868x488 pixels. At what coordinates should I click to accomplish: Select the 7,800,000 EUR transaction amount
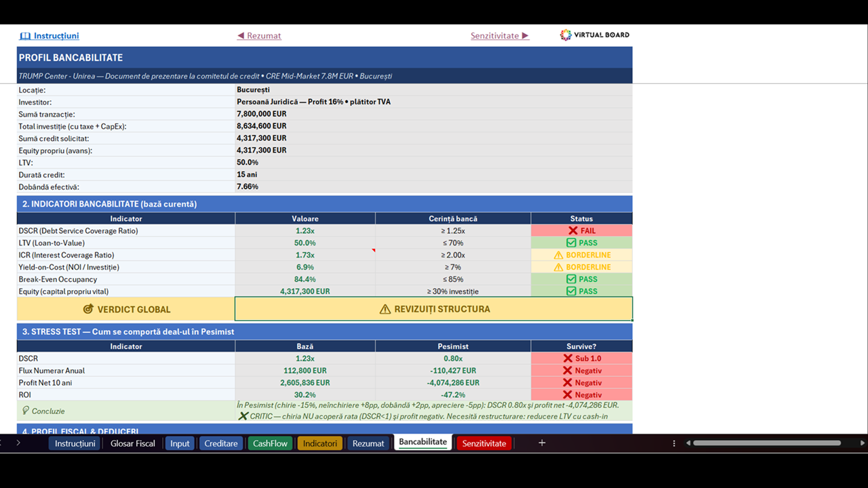coord(434,114)
